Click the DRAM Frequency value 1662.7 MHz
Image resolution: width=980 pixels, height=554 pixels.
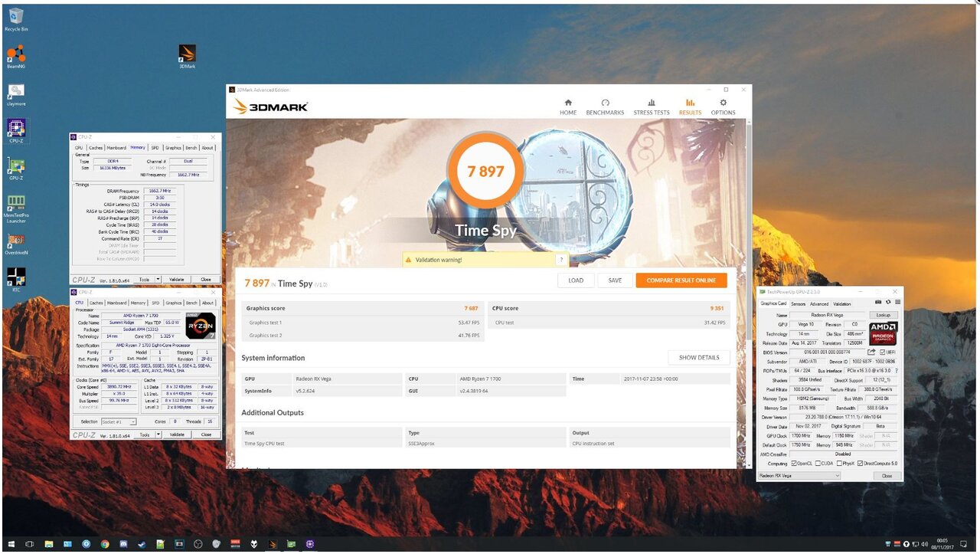click(160, 191)
